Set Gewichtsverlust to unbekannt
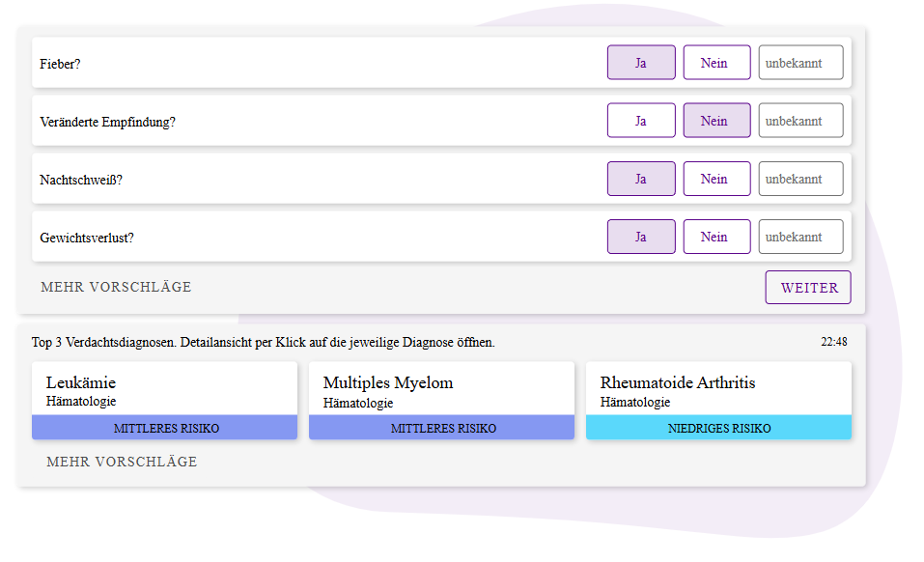 800,237
